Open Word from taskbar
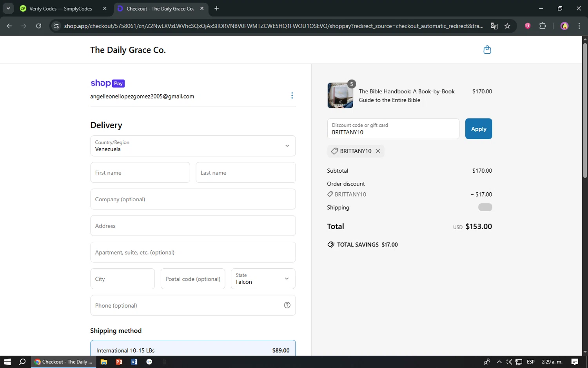Image resolution: width=588 pixels, height=368 pixels. (x=134, y=362)
